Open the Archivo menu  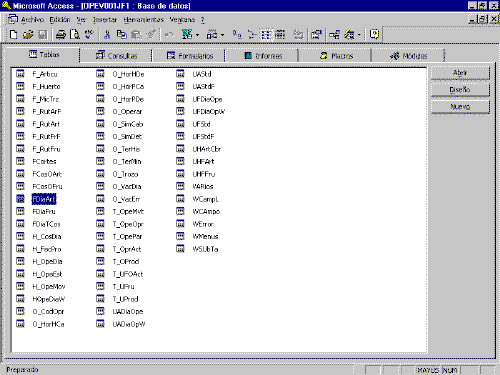32,20
